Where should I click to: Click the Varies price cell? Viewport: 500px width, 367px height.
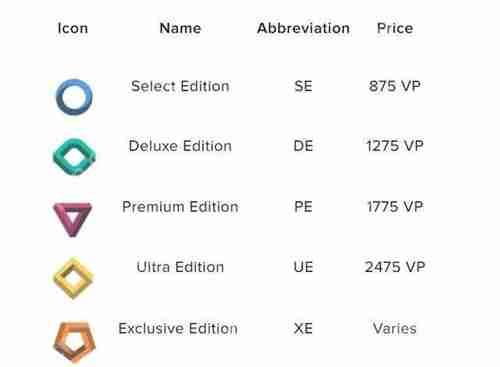(x=395, y=329)
